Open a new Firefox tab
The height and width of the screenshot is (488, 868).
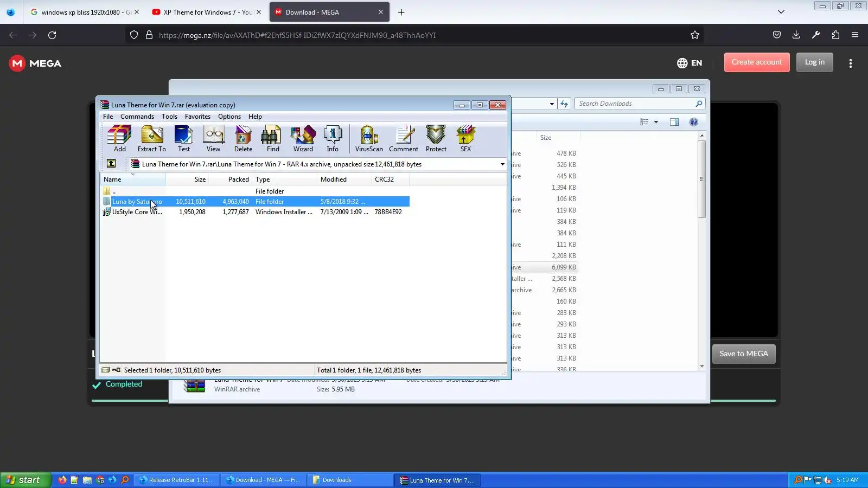point(401,12)
